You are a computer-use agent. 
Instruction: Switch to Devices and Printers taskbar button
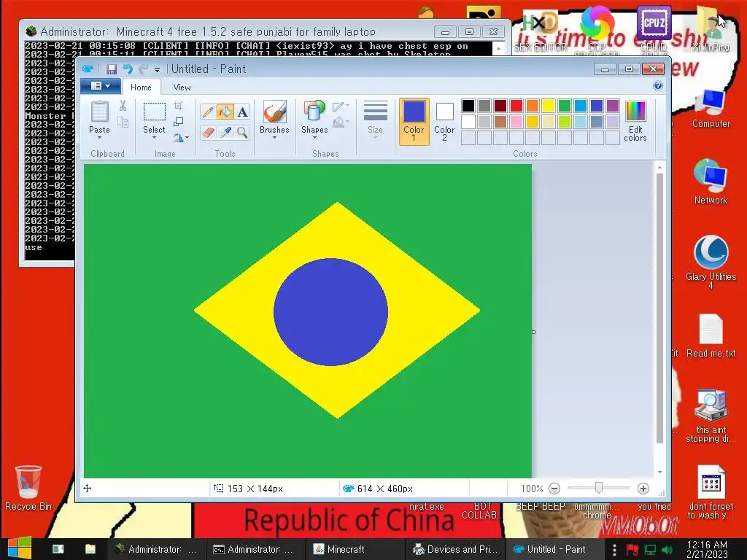(x=454, y=549)
